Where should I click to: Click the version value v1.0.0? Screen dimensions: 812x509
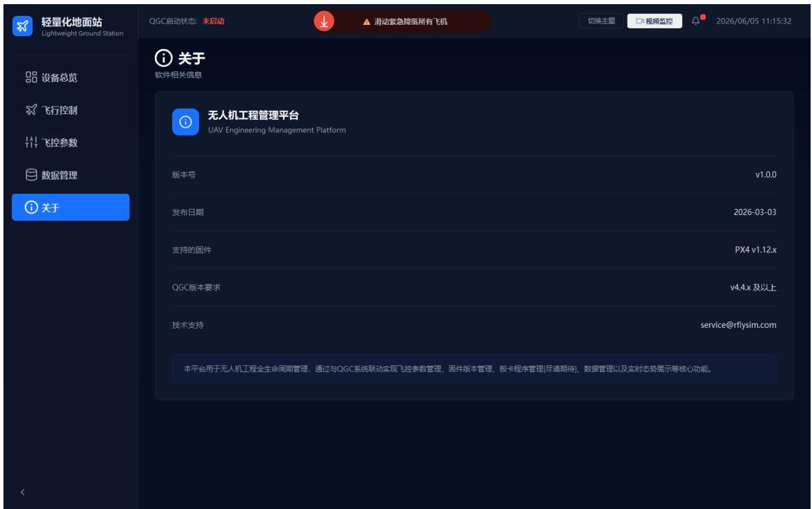pos(766,175)
